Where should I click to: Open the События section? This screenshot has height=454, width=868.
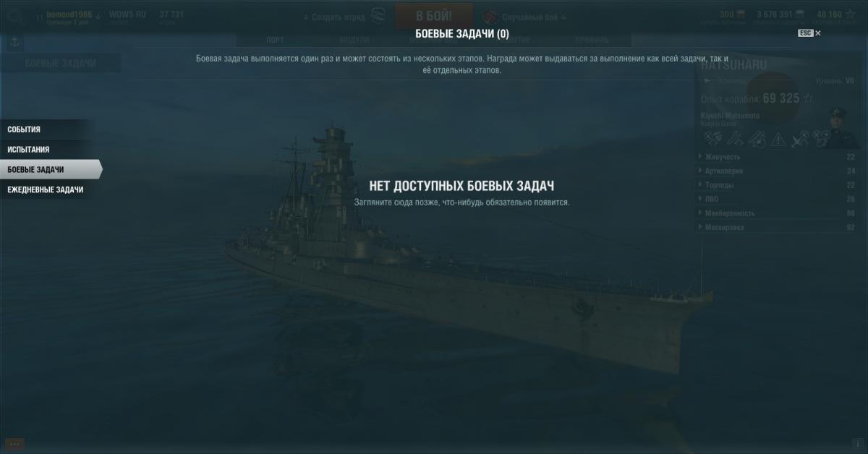47,129
